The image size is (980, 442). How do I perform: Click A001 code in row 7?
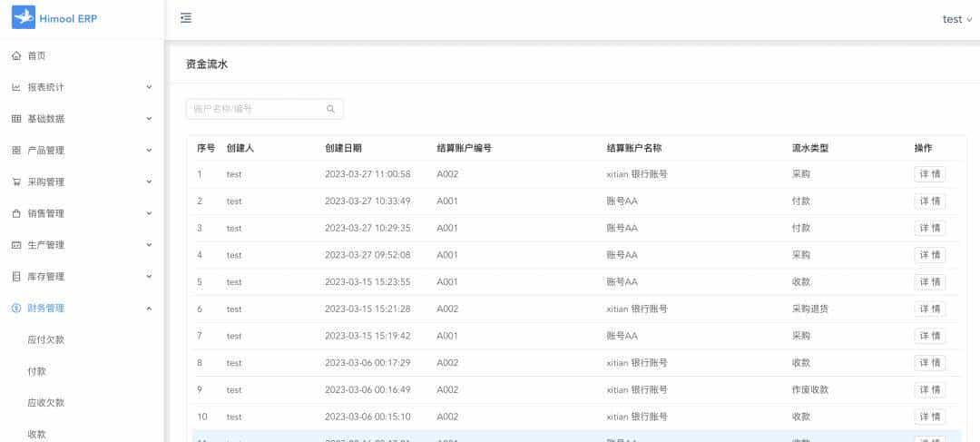click(x=447, y=336)
